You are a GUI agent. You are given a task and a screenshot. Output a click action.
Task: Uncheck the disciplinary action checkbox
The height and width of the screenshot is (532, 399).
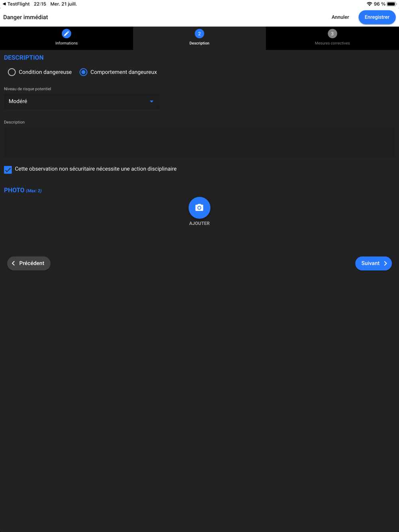click(8, 169)
